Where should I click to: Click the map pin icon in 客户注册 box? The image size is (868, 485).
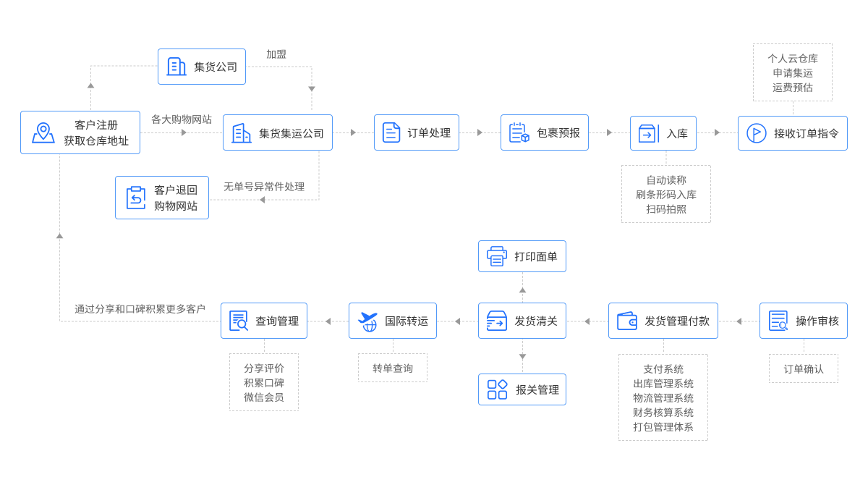pos(43,133)
